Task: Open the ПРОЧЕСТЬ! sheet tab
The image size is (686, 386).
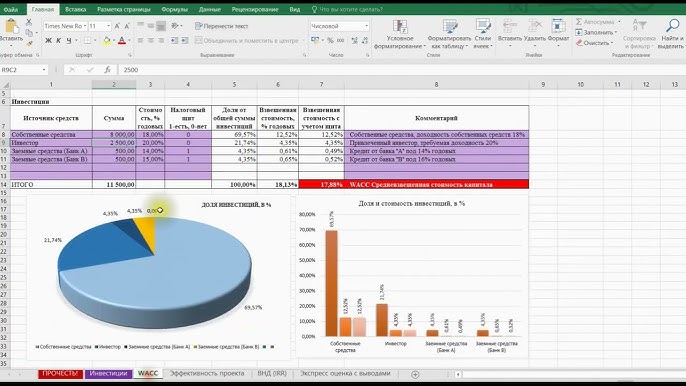Action: point(60,373)
